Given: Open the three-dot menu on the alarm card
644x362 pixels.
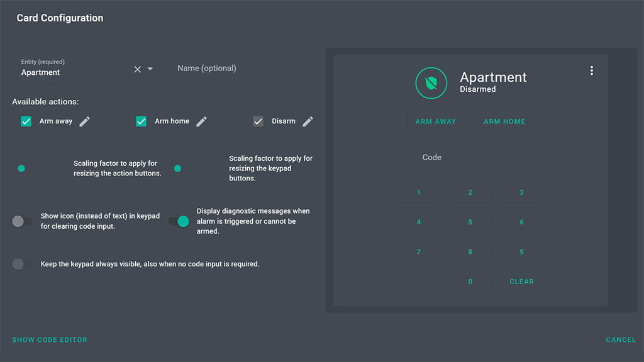Looking at the screenshot, I should 591,71.
